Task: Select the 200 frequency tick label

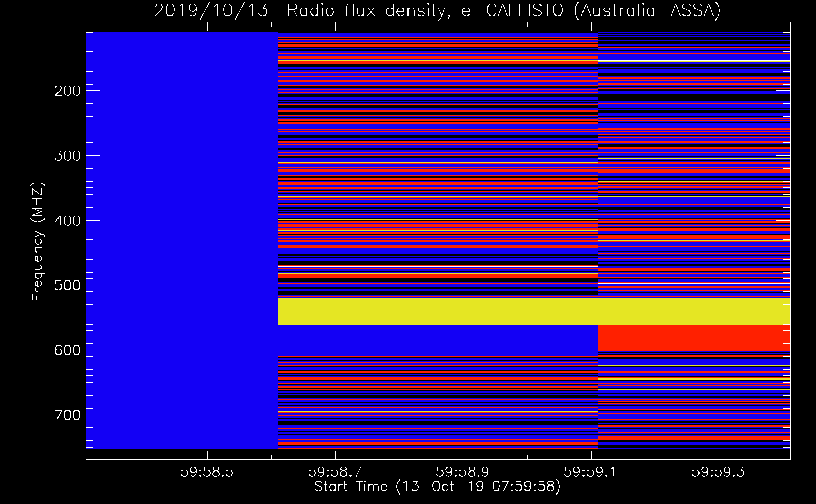Action: [68, 91]
